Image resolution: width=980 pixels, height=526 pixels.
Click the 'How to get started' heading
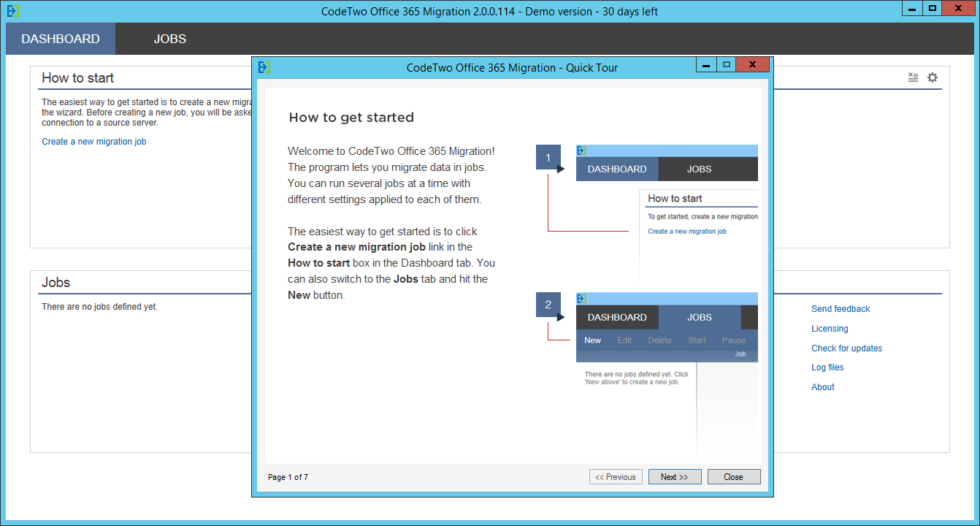(x=351, y=118)
